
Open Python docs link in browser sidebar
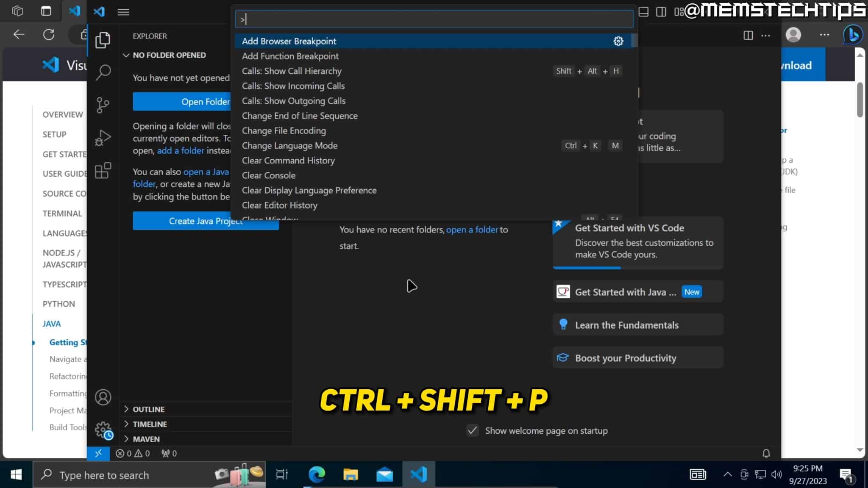point(58,304)
